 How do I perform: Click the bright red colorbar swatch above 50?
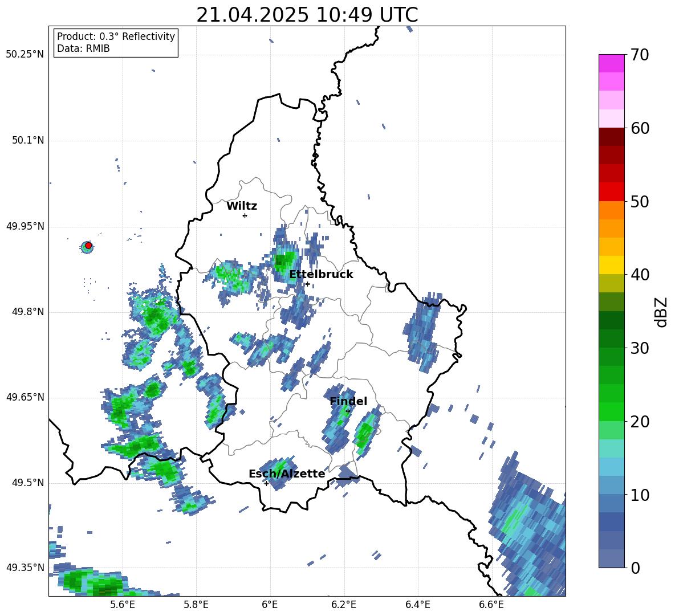611,192
